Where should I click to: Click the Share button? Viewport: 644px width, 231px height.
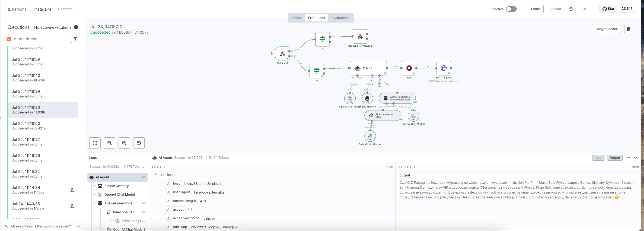(x=535, y=9)
